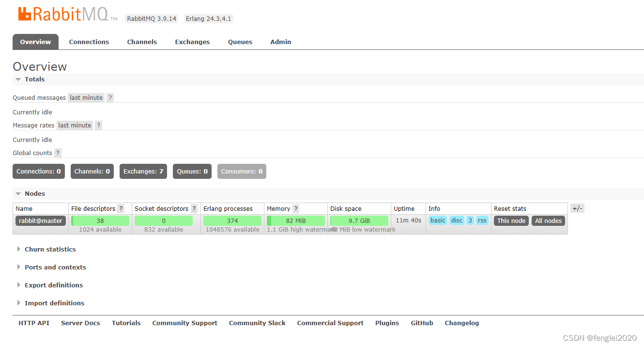644x347 pixels.
Task: Open the help icon next to Global counts
Action: tap(58, 153)
